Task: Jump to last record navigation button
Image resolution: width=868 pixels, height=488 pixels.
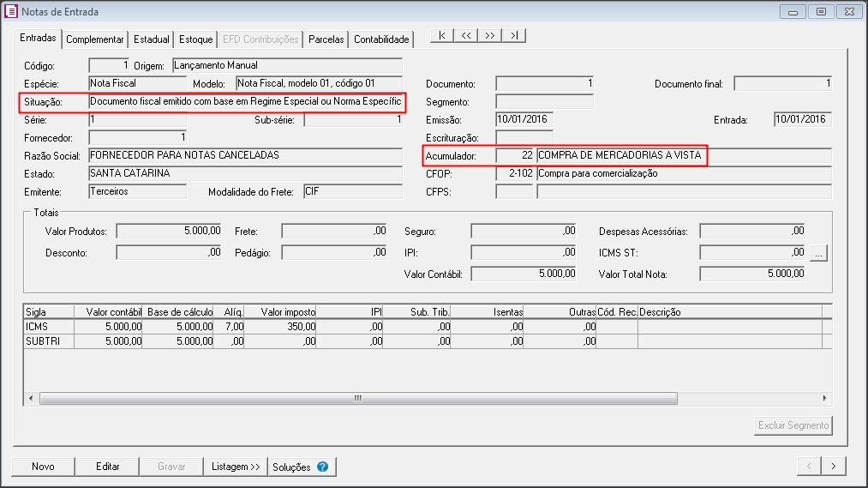Action: click(513, 35)
